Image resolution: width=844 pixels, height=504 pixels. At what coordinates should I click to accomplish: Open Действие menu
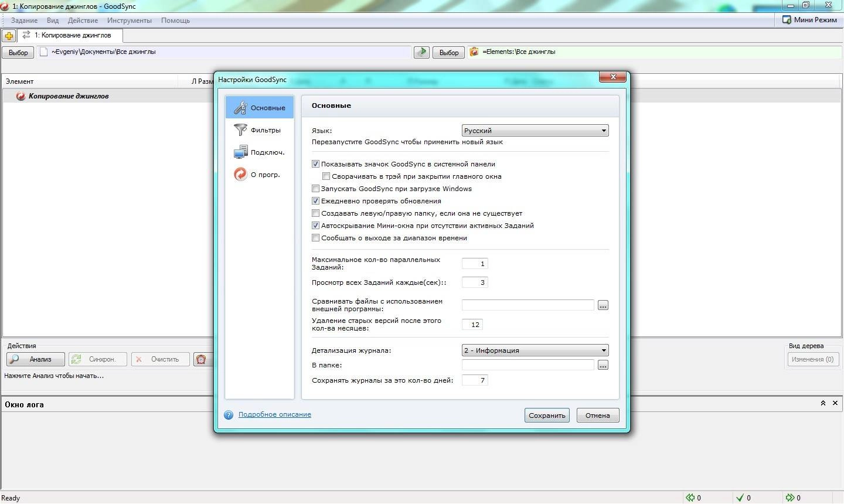83,21
